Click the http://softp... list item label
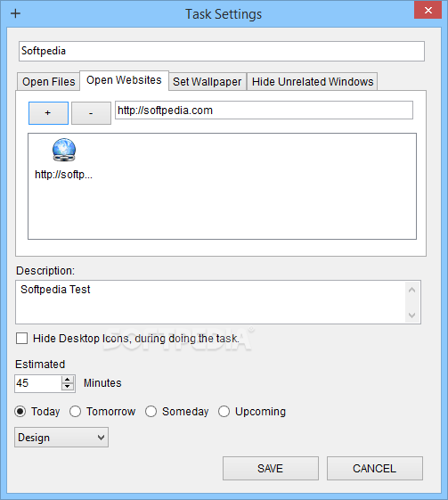The image size is (448, 500). [x=63, y=175]
